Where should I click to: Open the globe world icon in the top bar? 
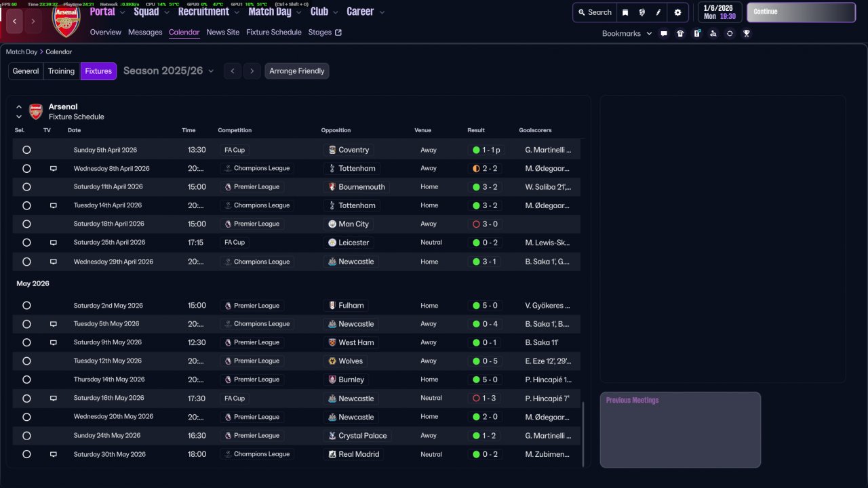point(642,12)
